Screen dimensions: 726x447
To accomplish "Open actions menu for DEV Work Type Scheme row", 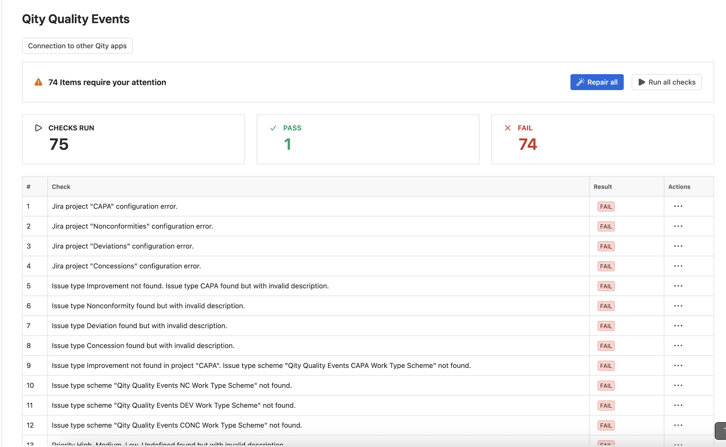I will [678, 406].
